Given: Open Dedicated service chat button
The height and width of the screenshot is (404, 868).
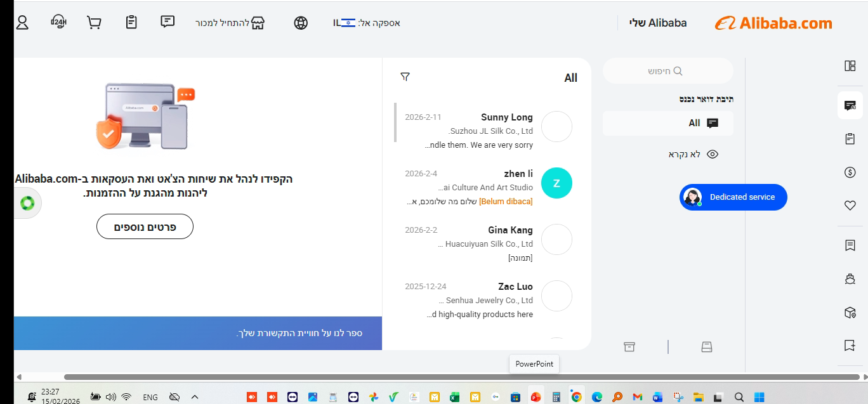Looking at the screenshot, I should point(733,197).
